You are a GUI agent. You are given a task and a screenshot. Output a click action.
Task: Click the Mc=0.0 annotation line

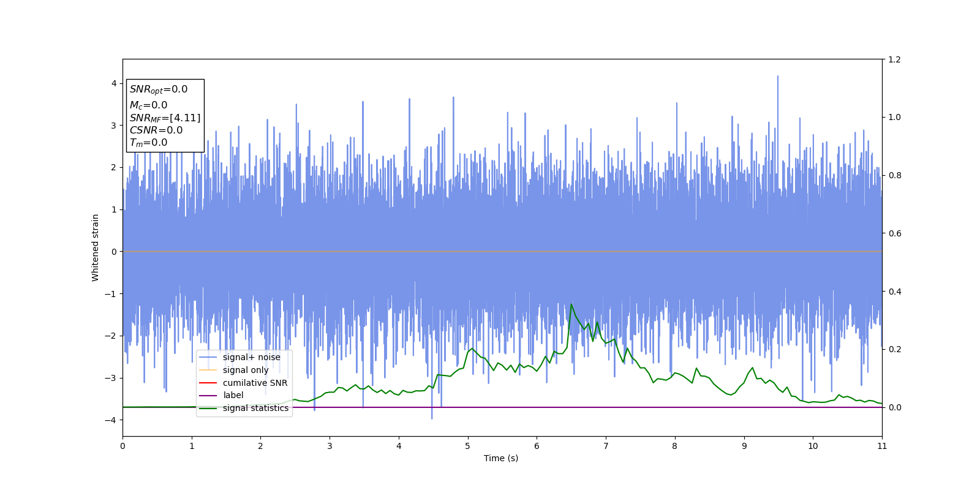click(x=148, y=105)
